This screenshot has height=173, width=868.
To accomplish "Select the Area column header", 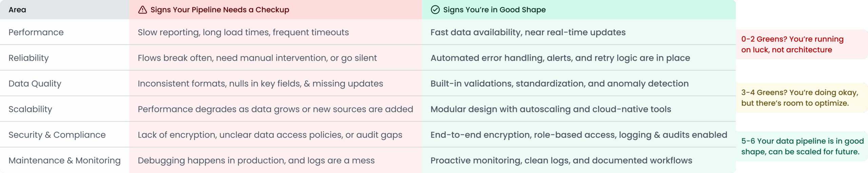I will pos(17,10).
